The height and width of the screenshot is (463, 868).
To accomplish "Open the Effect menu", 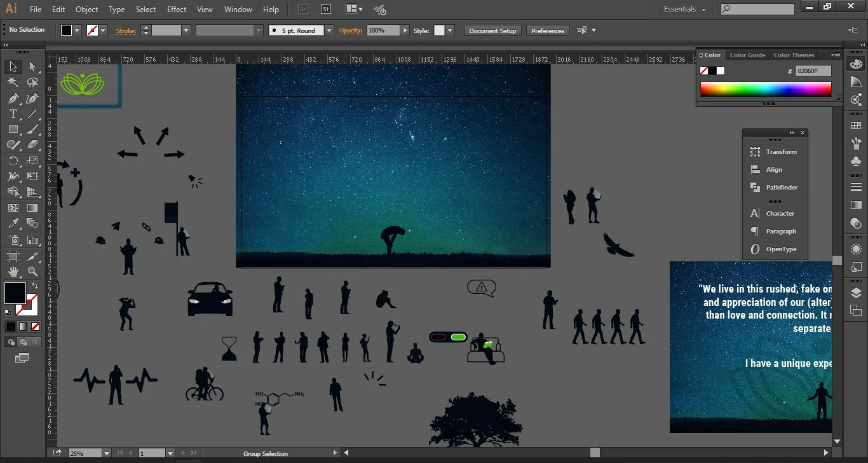I will tap(177, 10).
